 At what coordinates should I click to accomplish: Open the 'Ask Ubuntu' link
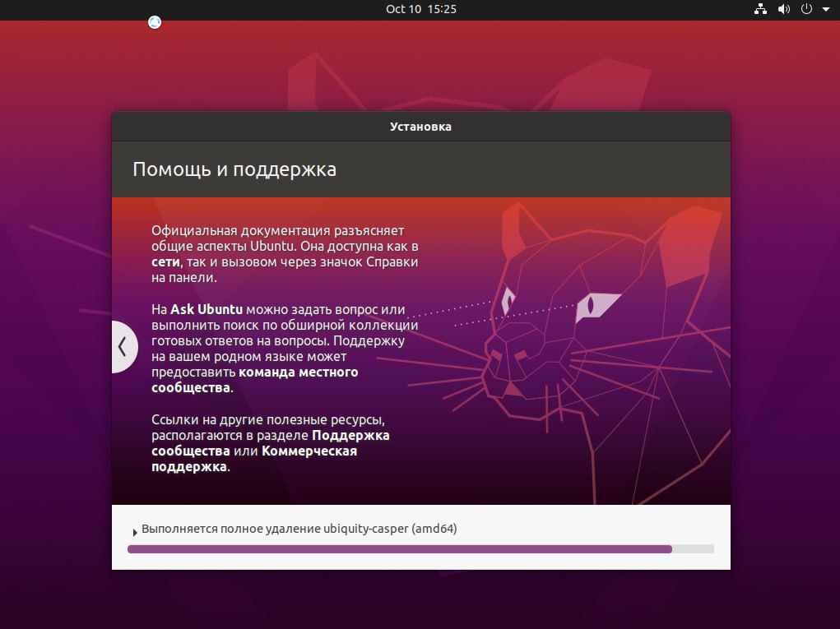pyautogui.click(x=207, y=309)
